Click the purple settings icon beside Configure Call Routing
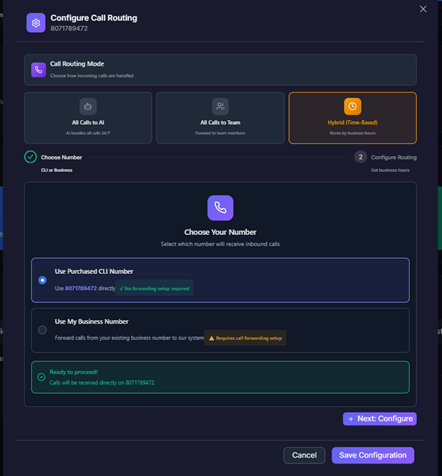 coord(36,23)
